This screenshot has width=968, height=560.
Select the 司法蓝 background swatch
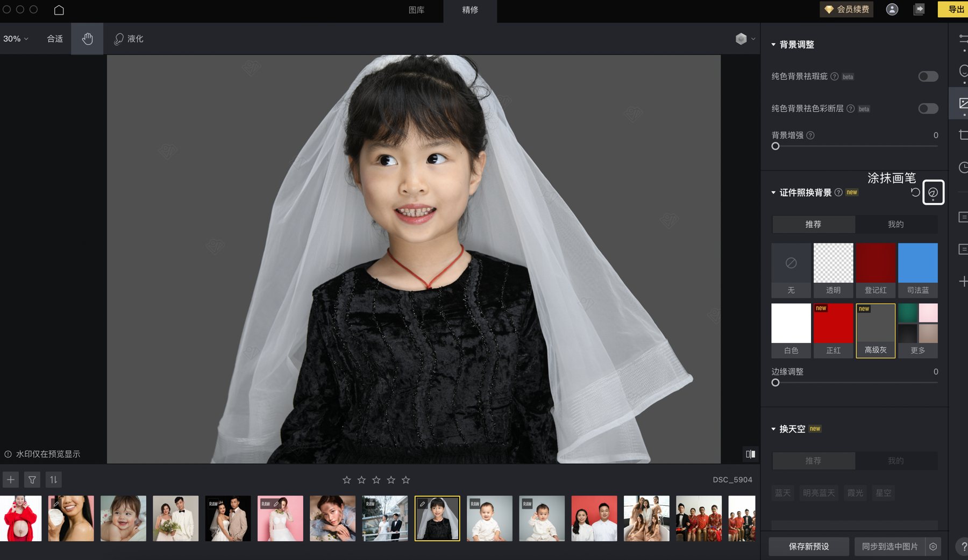click(918, 270)
